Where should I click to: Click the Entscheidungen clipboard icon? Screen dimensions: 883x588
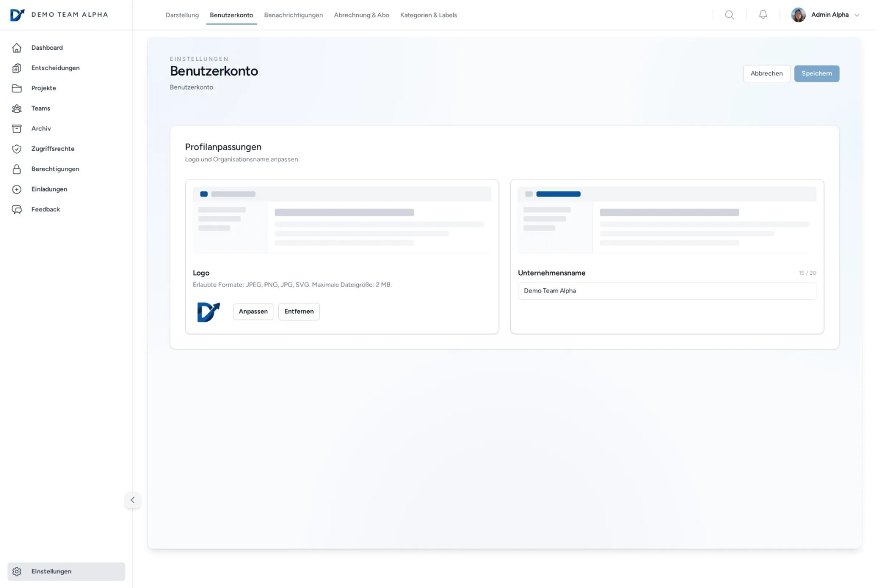(x=17, y=68)
